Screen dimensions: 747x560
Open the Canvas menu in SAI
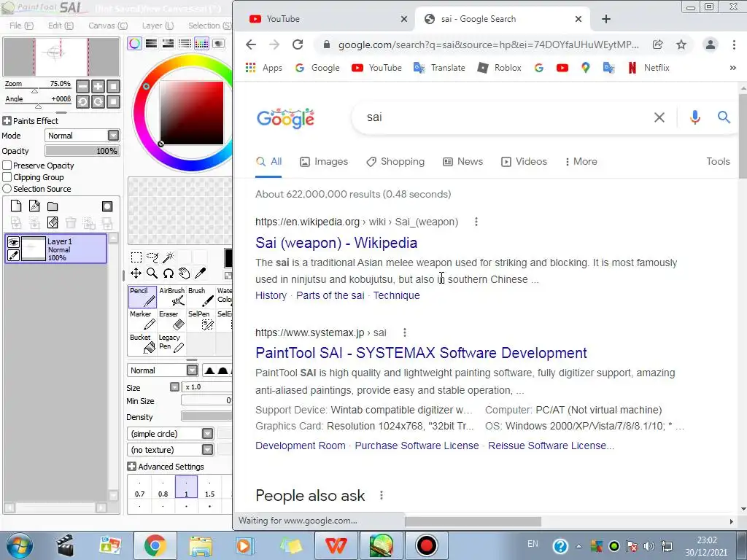[x=108, y=26]
